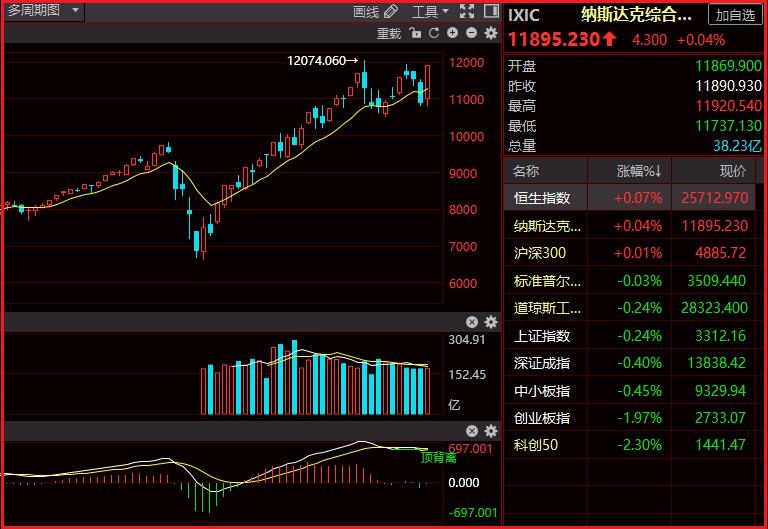Open the 工具 tools dropdown

tap(430, 11)
